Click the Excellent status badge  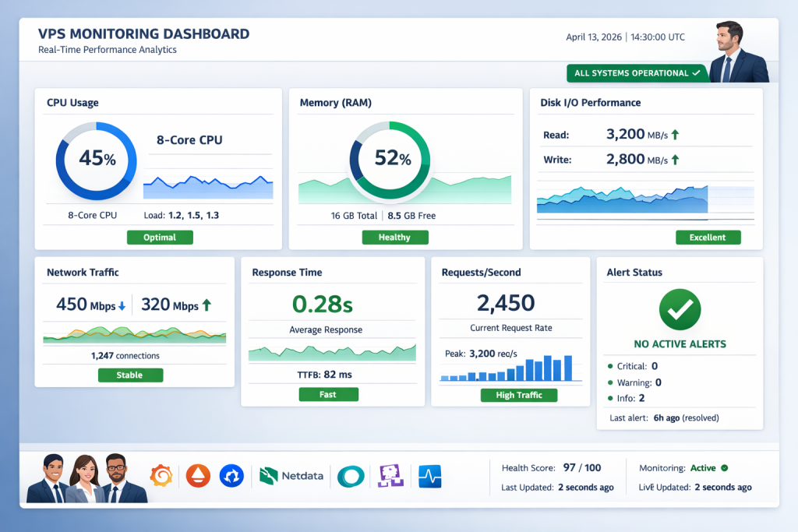[708, 238]
